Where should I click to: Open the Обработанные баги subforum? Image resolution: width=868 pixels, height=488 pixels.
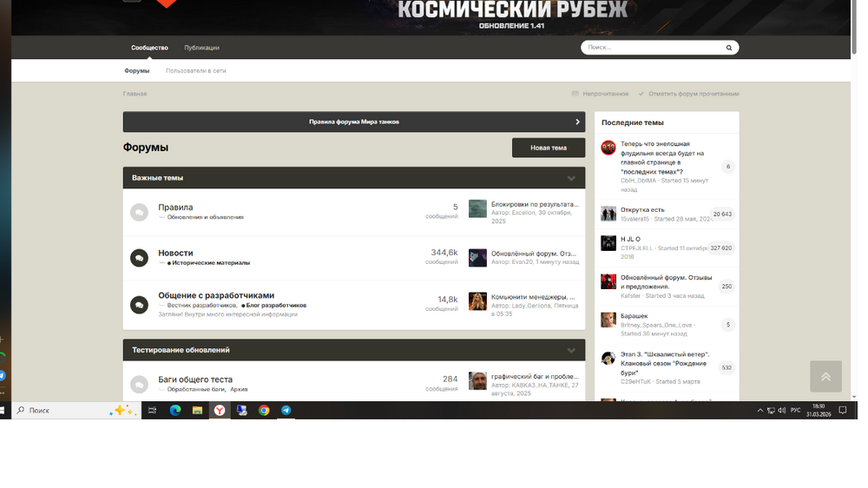pos(195,389)
